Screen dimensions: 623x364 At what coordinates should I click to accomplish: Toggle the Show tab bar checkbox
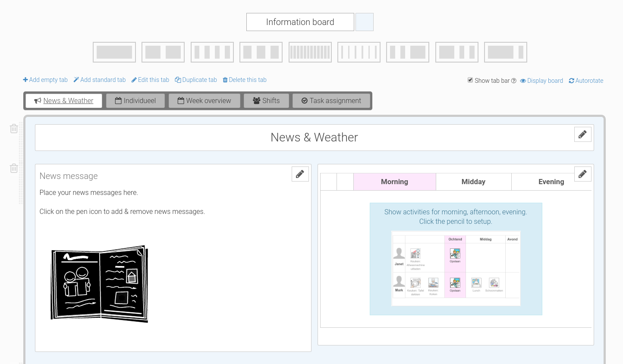(470, 80)
